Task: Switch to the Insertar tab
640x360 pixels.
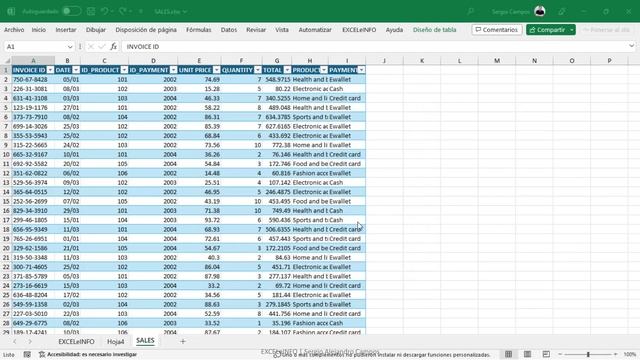Action: coord(66,30)
